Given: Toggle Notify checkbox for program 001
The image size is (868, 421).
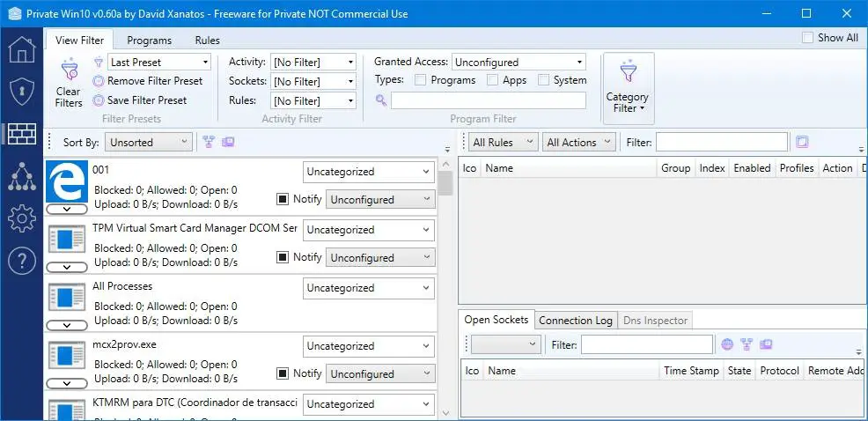Looking at the screenshot, I should point(283,199).
